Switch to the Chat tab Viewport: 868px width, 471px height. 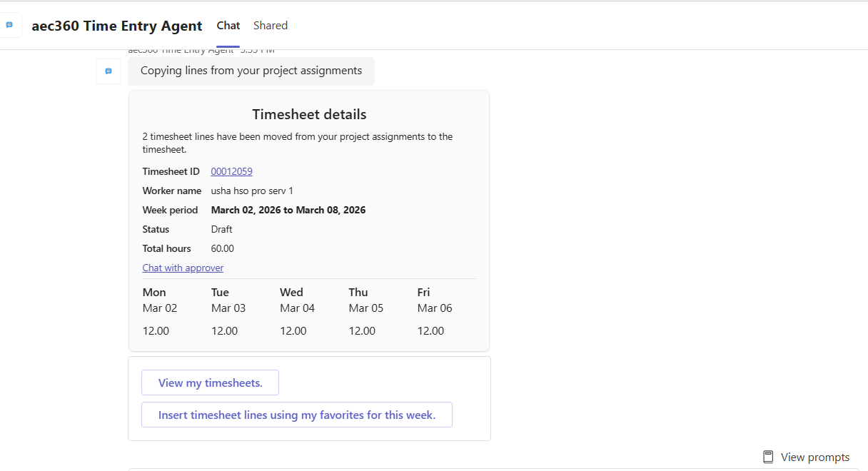coord(228,26)
